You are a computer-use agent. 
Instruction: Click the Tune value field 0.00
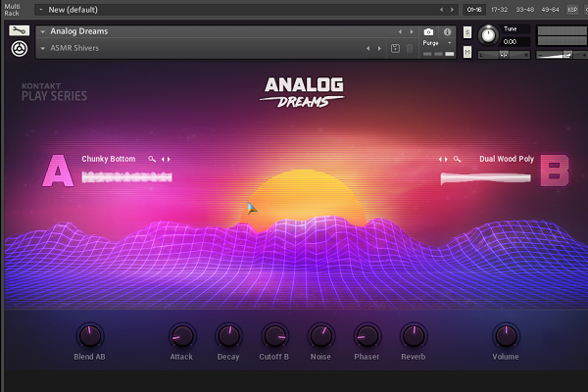coord(514,41)
